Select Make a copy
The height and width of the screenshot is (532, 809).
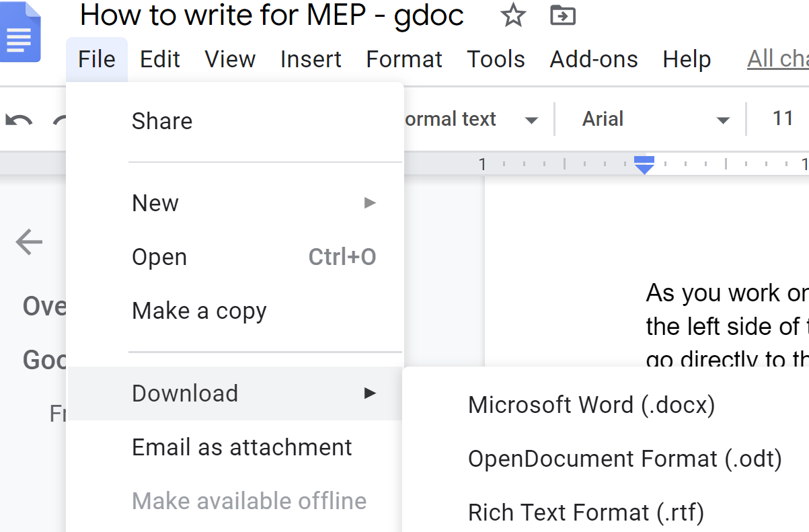click(235, 311)
